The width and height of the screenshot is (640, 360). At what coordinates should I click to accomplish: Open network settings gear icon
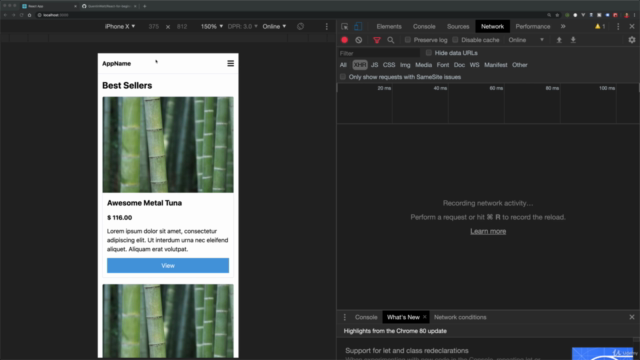(632, 40)
